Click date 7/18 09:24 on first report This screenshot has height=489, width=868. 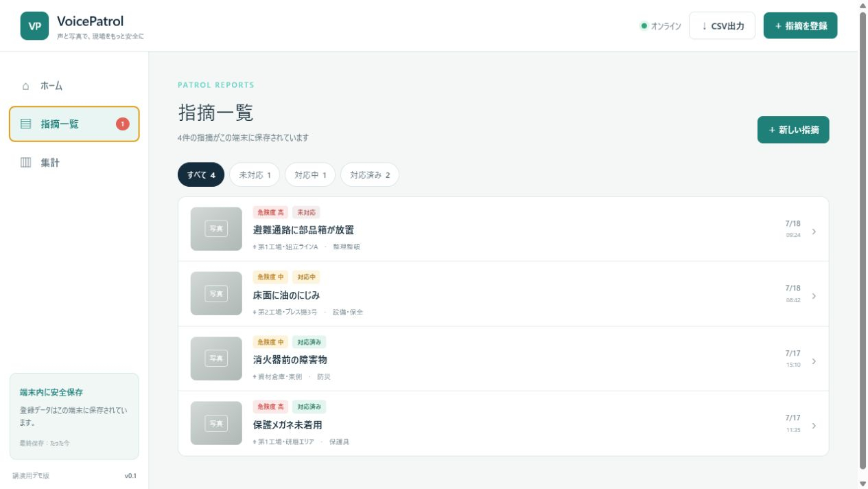pyautogui.click(x=793, y=229)
